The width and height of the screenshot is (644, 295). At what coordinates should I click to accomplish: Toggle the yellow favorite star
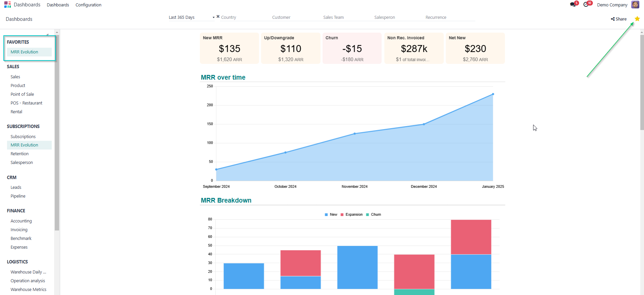[x=637, y=19]
